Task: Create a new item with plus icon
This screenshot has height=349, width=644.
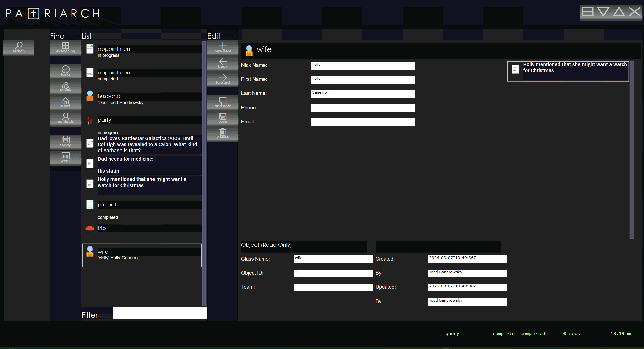Action: click(x=223, y=47)
